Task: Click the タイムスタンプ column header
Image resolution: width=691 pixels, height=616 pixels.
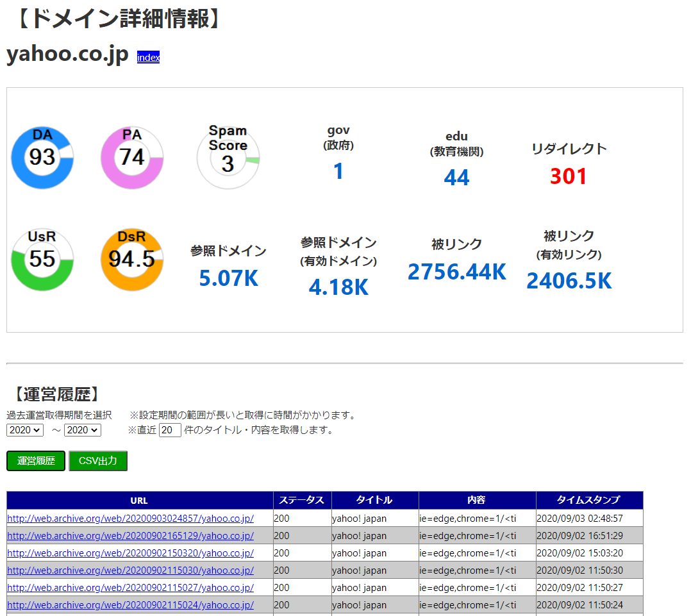Action: click(589, 501)
